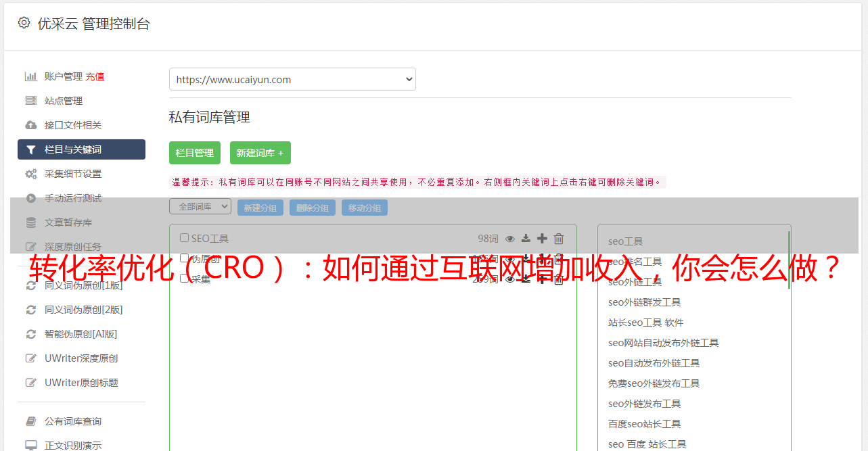The height and width of the screenshot is (451, 868).
Task: Open UWriter原创标题 in sidebar
Action: coord(81,383)
